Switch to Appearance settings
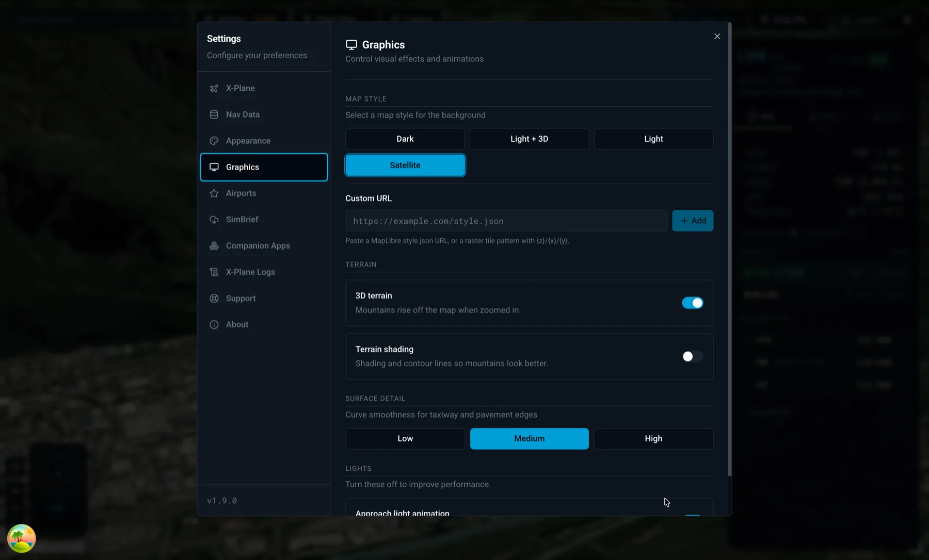The height and width of the screenshot is (560, 929). click(264, 141)
